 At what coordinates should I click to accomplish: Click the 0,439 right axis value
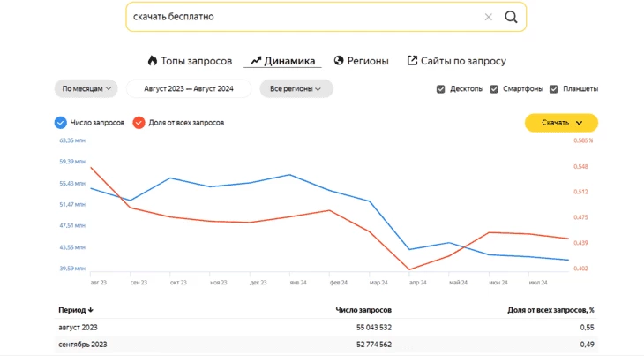pyautogui.click(x=580, y=243)
